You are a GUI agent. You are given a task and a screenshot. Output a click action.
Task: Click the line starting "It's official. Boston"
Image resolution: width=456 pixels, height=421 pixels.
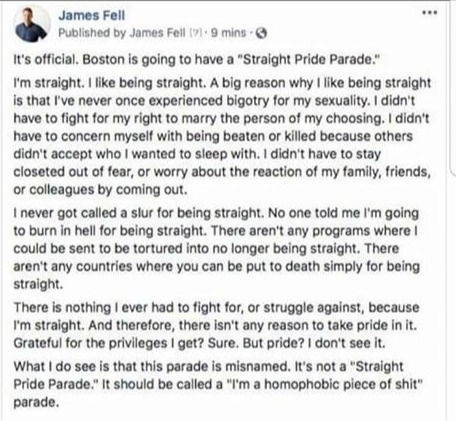click(x=197, y=60)
